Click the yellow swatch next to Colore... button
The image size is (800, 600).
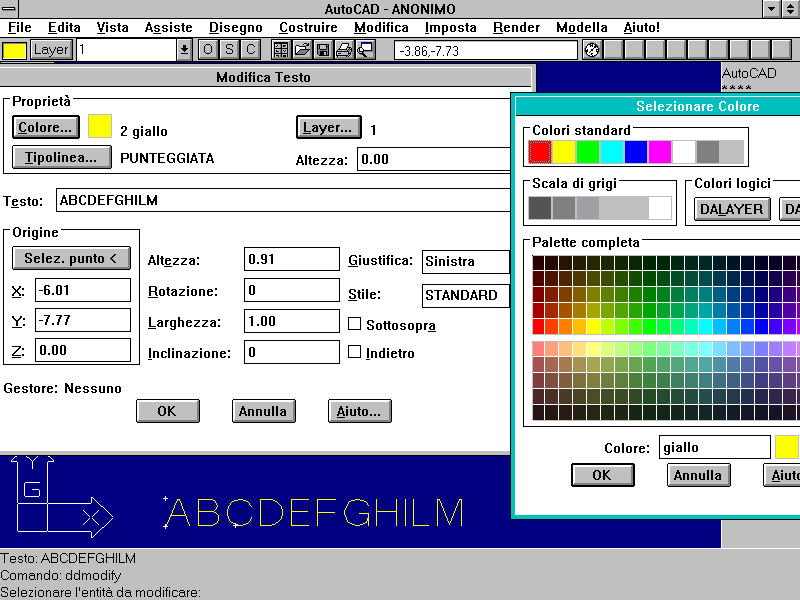coord(99,126)
